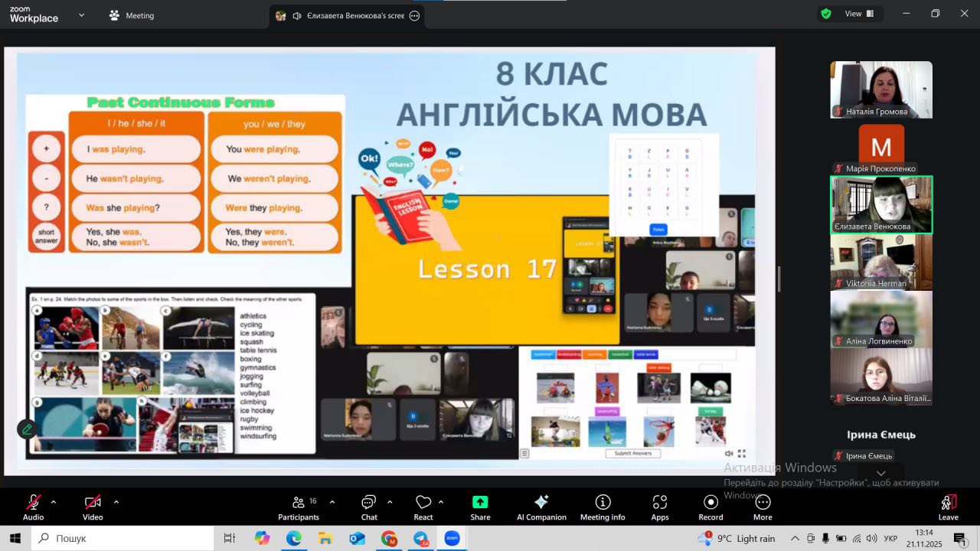980x551 pixels.
Task: Turn on camera with Video button
Action: 93,507
